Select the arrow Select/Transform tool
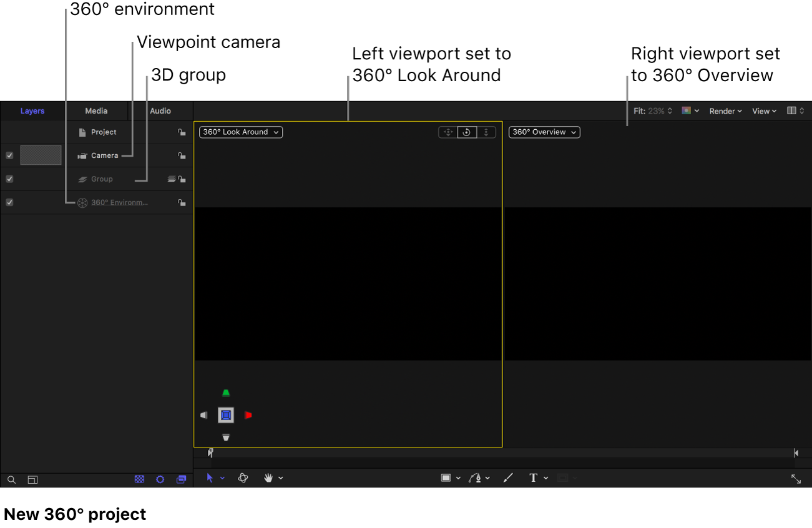This screenshot has height=528, width=812. pos(210,478)
